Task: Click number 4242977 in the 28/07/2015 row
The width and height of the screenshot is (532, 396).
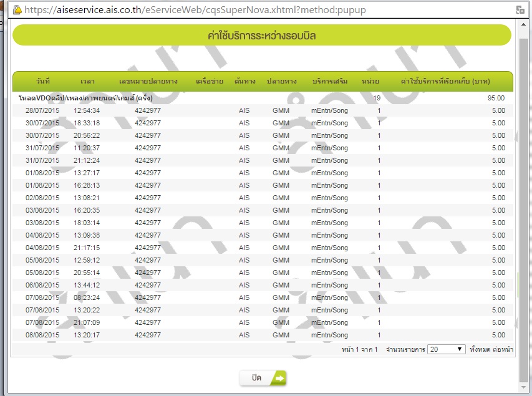Action: (148, 110)
